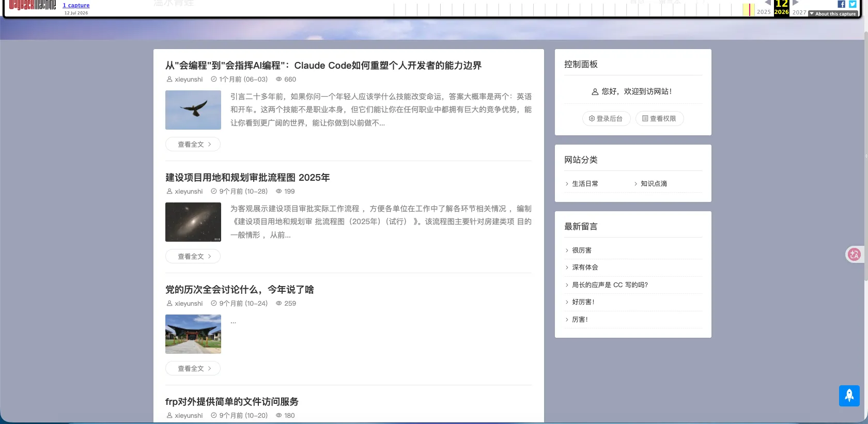Open the Claude Code article title
The image size is (868, 424).
(323, 66)
